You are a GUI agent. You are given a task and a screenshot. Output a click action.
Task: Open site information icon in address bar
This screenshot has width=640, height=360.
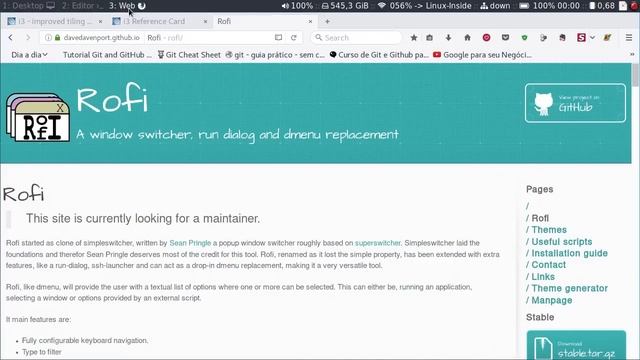[48, 38]
